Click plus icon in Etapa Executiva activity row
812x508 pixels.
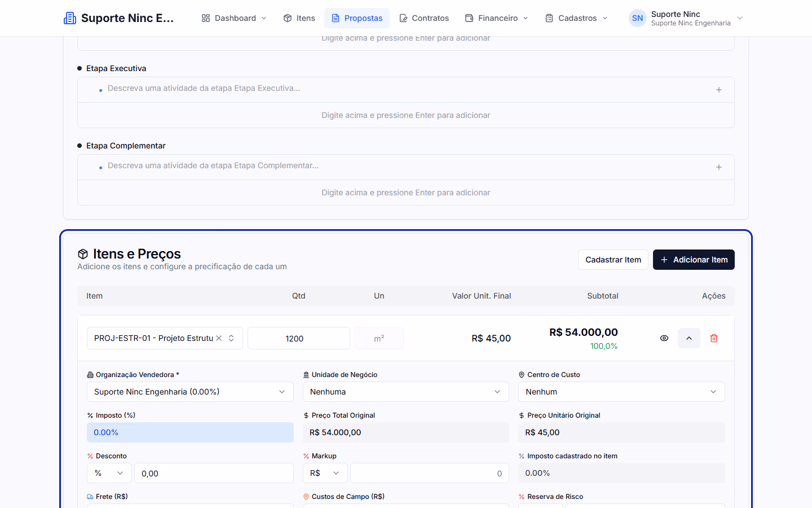719,90
